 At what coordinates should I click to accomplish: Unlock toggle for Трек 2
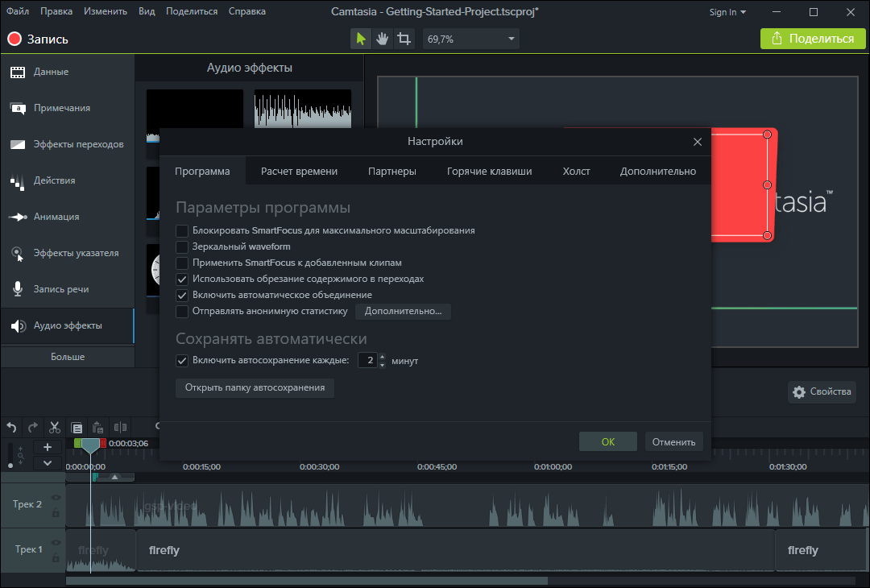(56, 513)
